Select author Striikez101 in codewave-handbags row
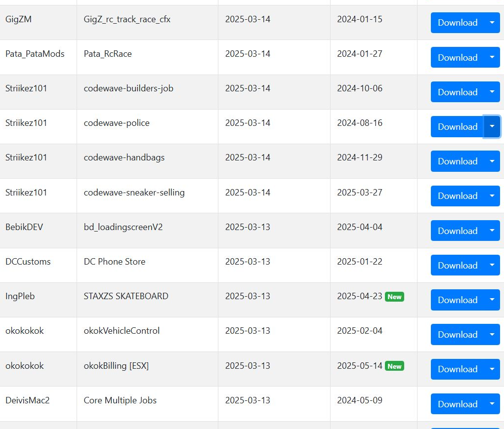Image resolution: width=504 pixels, height=429 pixels. coord(26,157)
